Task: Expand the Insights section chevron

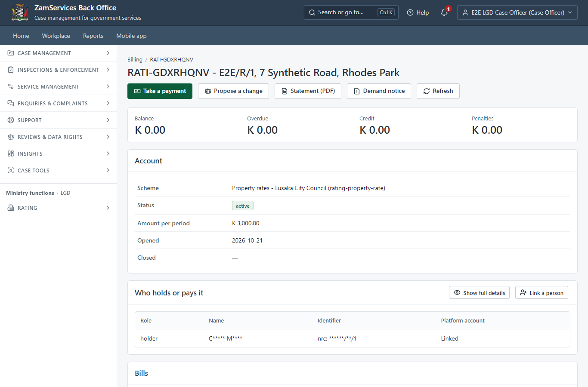Action: [x=108, y=154]
